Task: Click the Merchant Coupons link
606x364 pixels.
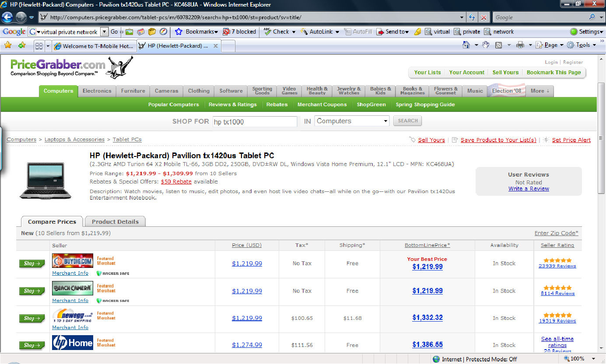Action: point(322,104)
